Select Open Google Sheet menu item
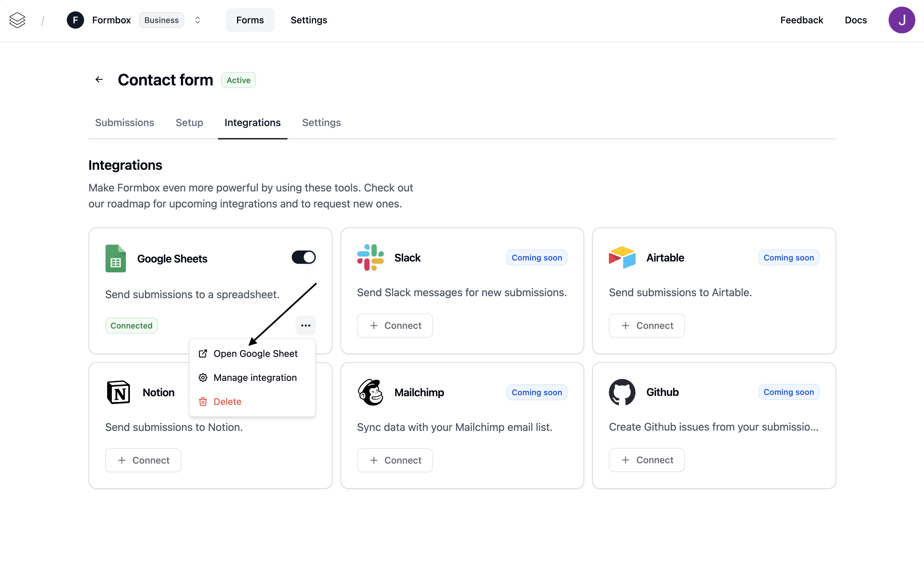This screenshot has height=577, width=924. pos(255,354)
